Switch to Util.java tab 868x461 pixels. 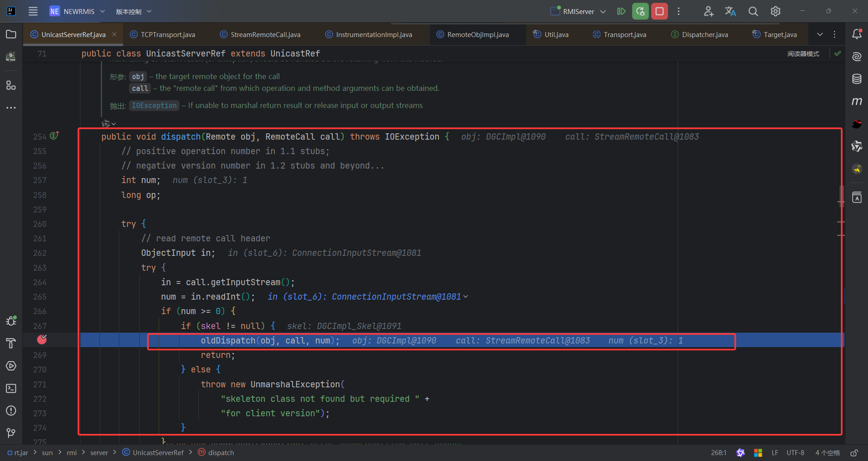tap(551, 34)
